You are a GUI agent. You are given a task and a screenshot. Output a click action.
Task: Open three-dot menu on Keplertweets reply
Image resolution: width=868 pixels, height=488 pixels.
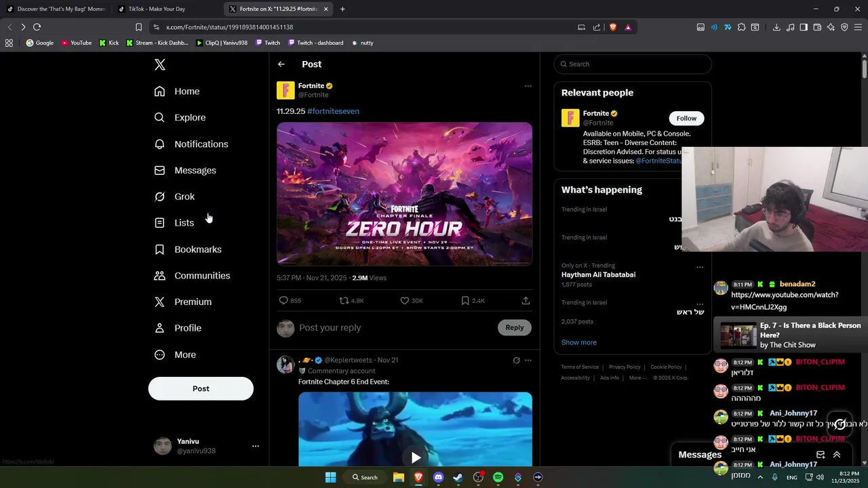pyautogui.click(x=528, y=361)
